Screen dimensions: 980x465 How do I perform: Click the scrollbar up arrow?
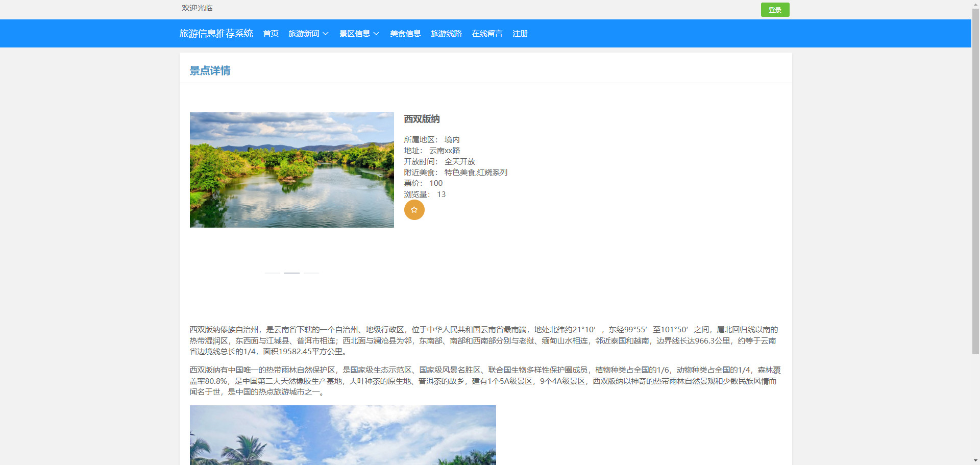(x=975, y=4)
